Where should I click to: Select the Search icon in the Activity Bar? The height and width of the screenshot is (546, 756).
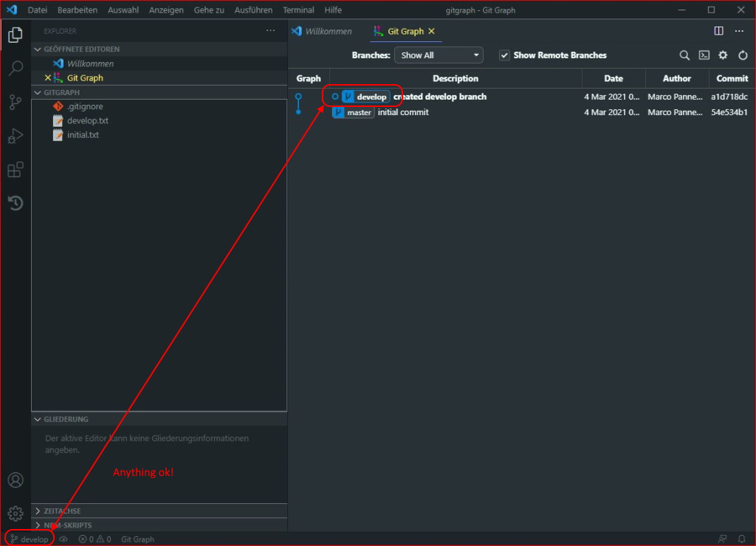[x=16, y=67]
